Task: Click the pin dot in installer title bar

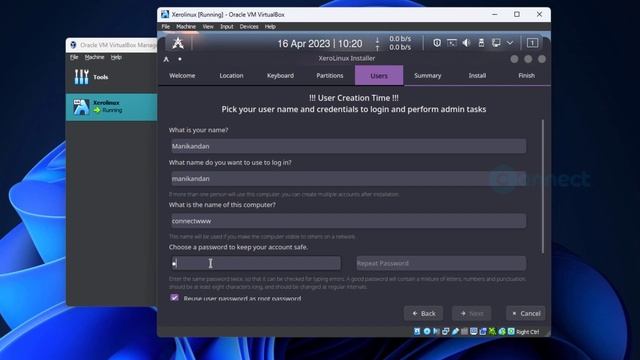Action: click(x=180, y=59)
